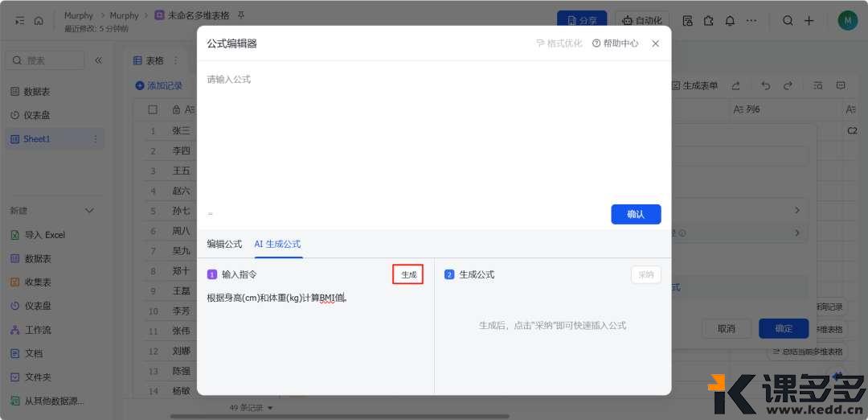Image resolution: width=868 pixels, height=420 pixels.
Task: Click the home icon in top bar
Action: pyautogui.click(x=39, y=21)
